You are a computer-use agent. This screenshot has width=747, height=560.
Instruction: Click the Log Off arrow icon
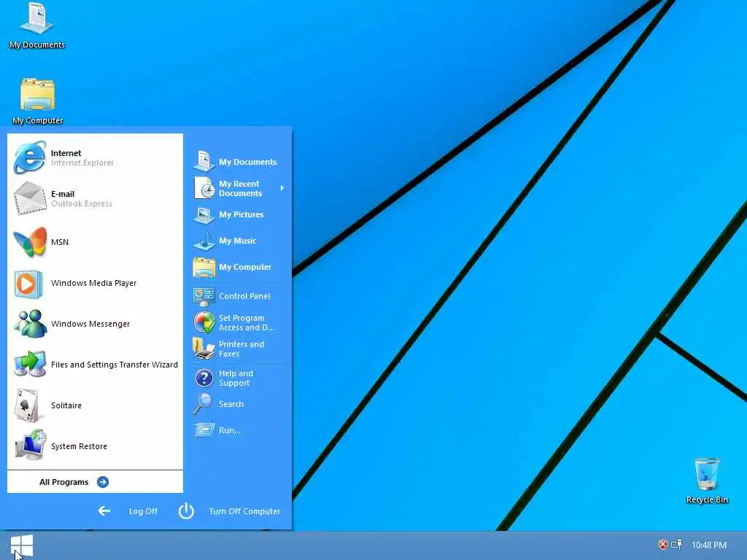[x=104, y=511]
